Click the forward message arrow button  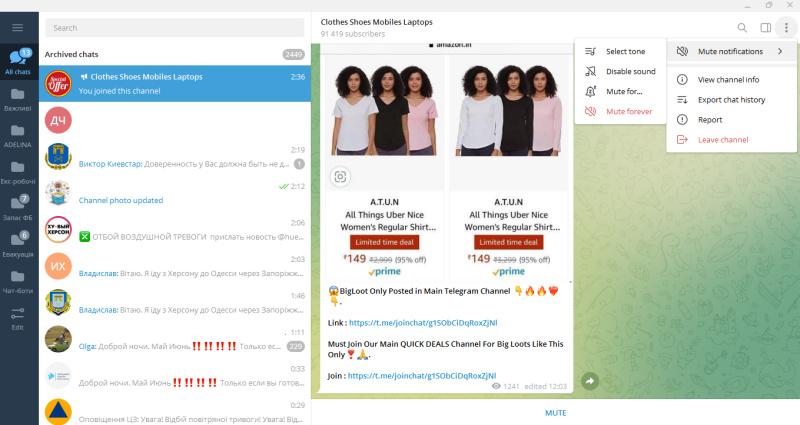590,381
